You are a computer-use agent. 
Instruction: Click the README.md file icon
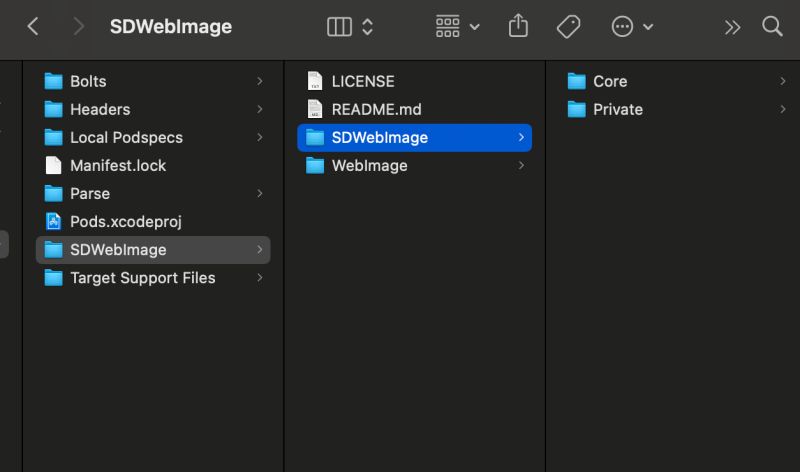[315, 109]
